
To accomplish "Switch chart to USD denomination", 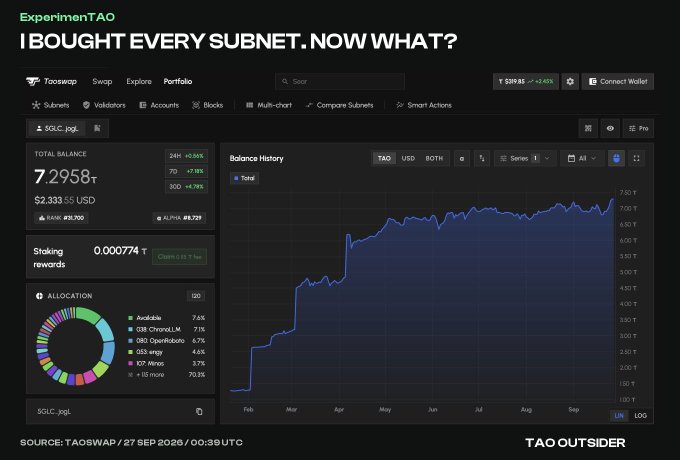I will [x=408, y=159].
